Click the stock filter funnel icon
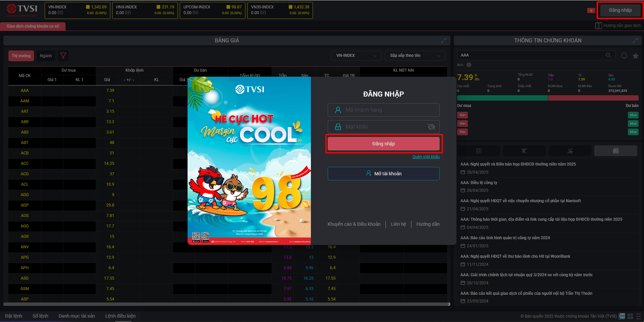The height and width of the screenshot is (322, 644). tap(63, 56)
